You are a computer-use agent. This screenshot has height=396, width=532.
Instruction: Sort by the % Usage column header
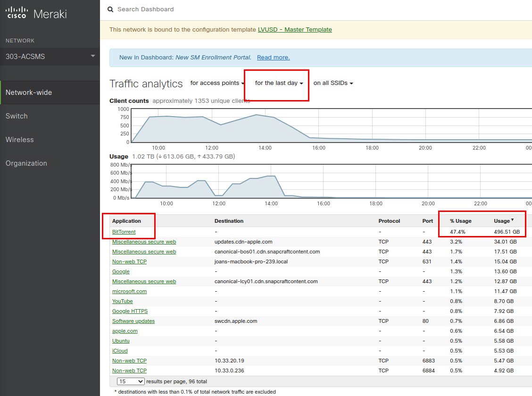coord(460,221)
